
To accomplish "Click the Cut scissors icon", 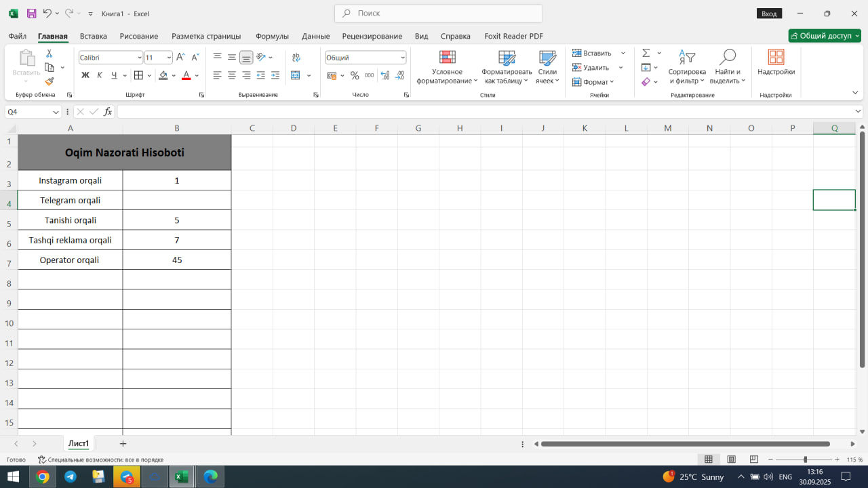I will pos(50,53).
